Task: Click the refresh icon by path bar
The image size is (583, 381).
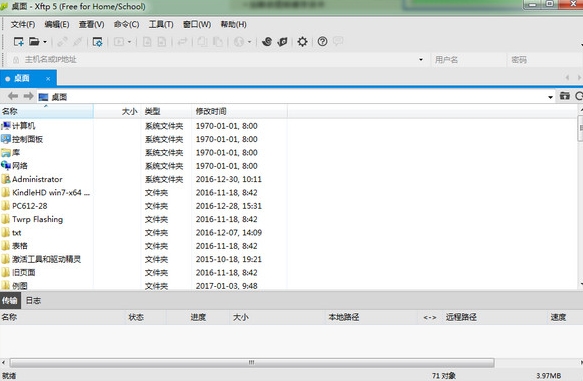Action: pyautogui.click(x=579, y=96)
